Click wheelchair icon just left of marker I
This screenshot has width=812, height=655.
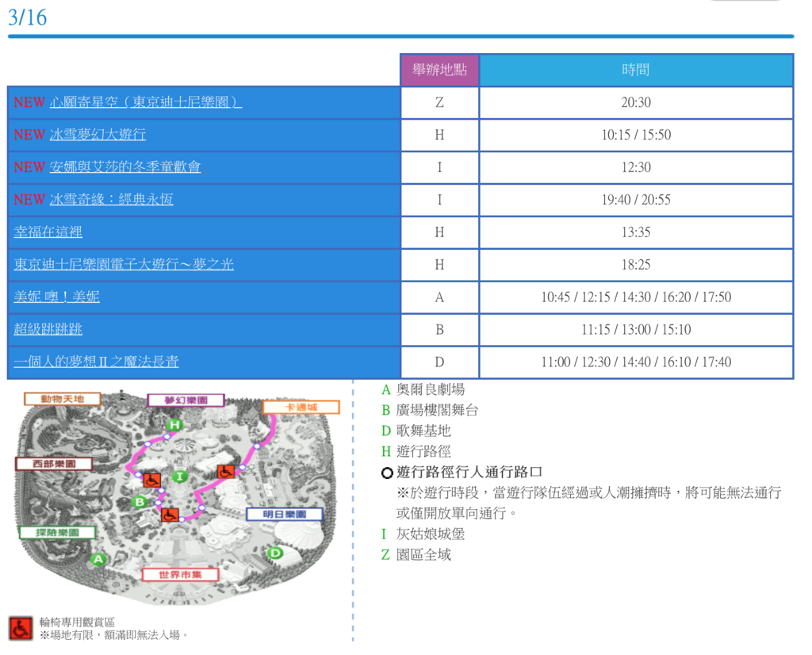click(151, 481)
